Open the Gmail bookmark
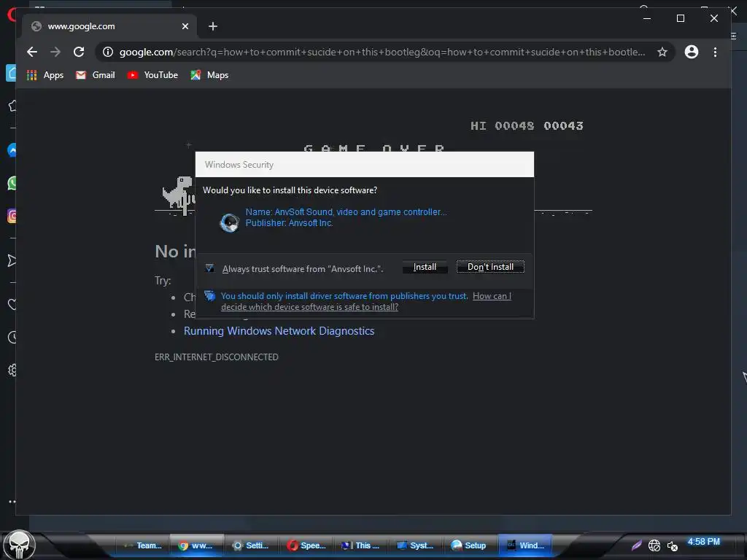 click(x=96, y=75)
